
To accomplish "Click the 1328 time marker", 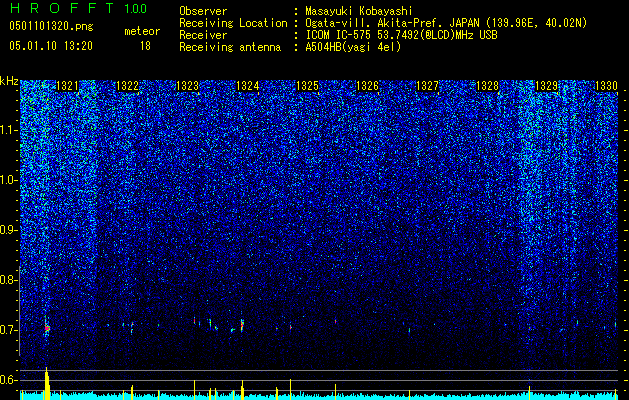I will pos(487,86).
